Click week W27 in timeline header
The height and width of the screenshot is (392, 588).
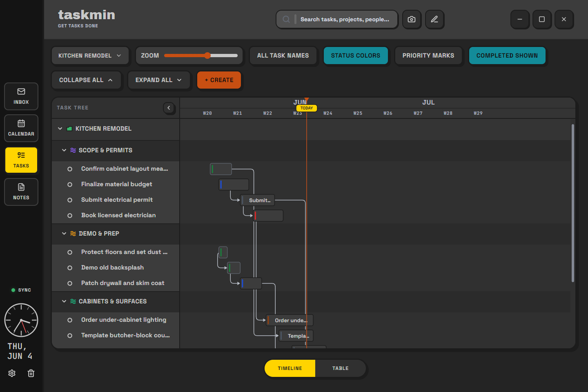coord(418,113)
